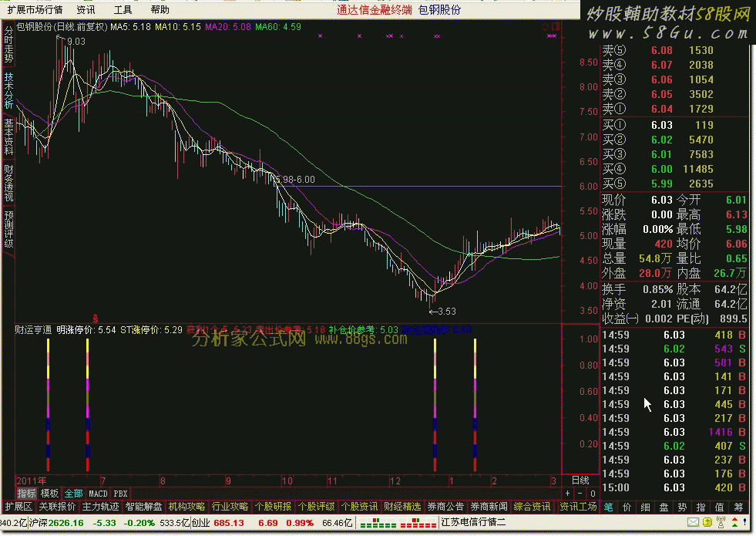Viewport: 756px width, 536px height.
Task: Click the 15:00 trade tick row
Action: (x=674, y=487)
